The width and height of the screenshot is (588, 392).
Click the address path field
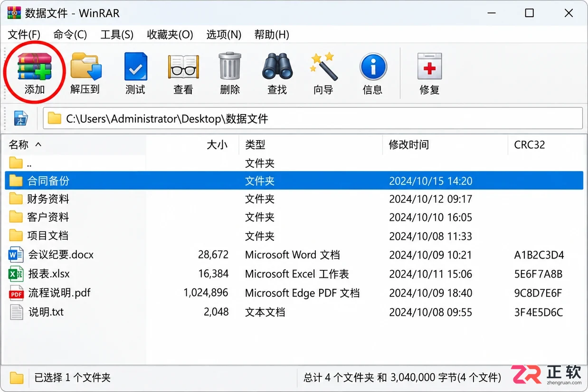tap(313, 118)
